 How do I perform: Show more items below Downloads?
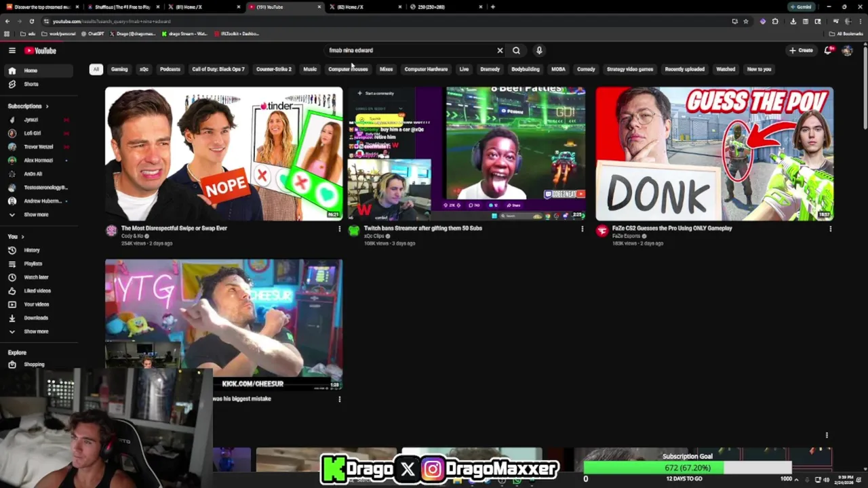click(x=39, y=331)
